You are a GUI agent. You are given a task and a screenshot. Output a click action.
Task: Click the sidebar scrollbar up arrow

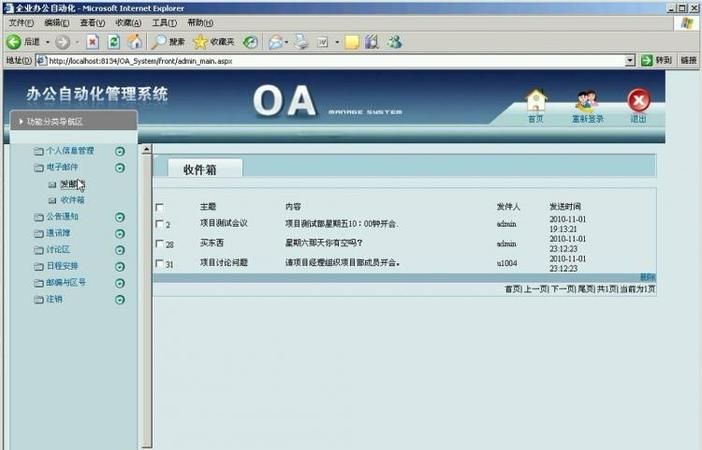coord(146,150)
